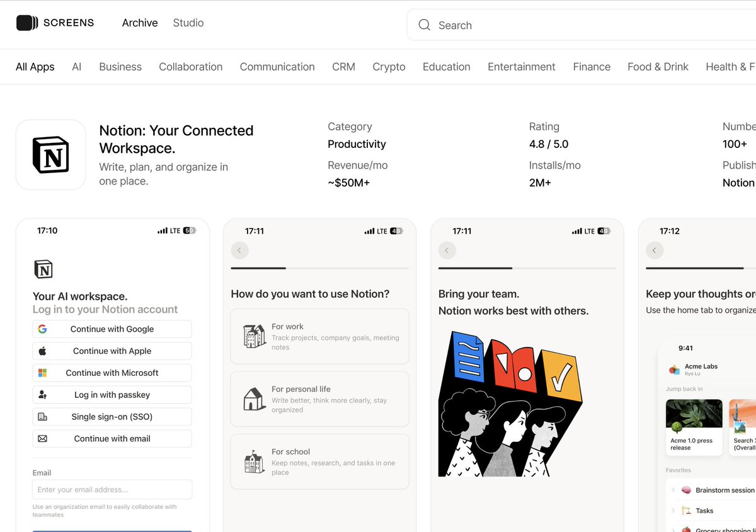Go back on the 17:11 Notion usage screen
This screenshot has width=756, height=532.
[x=239, y=251]
